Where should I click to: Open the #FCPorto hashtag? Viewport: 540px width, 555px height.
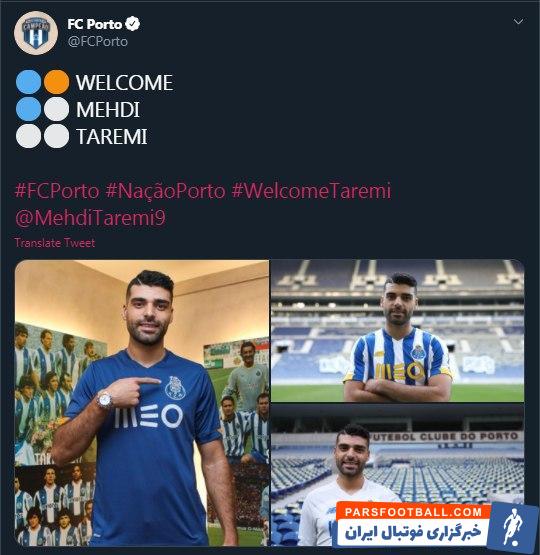coord(57,191)
